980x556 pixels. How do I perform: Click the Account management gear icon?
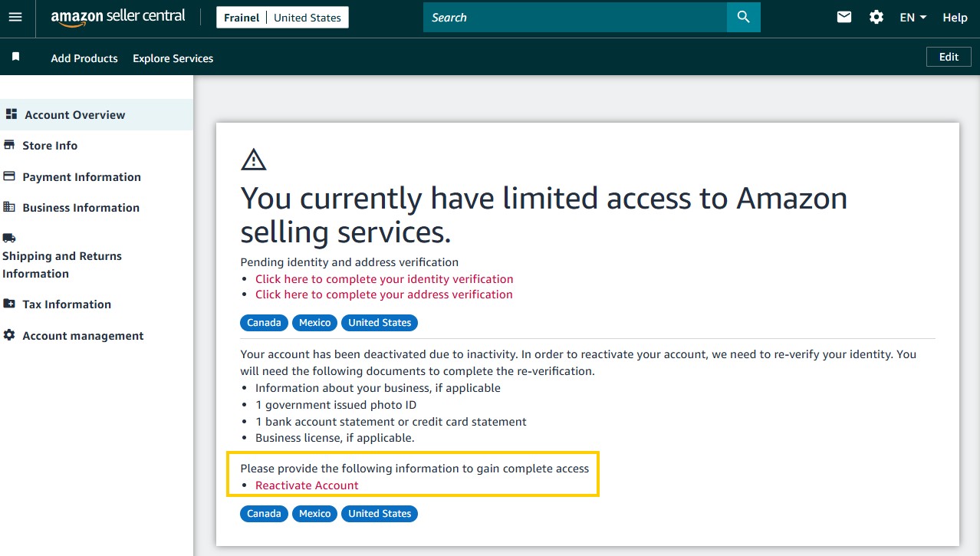pos(9,335)
